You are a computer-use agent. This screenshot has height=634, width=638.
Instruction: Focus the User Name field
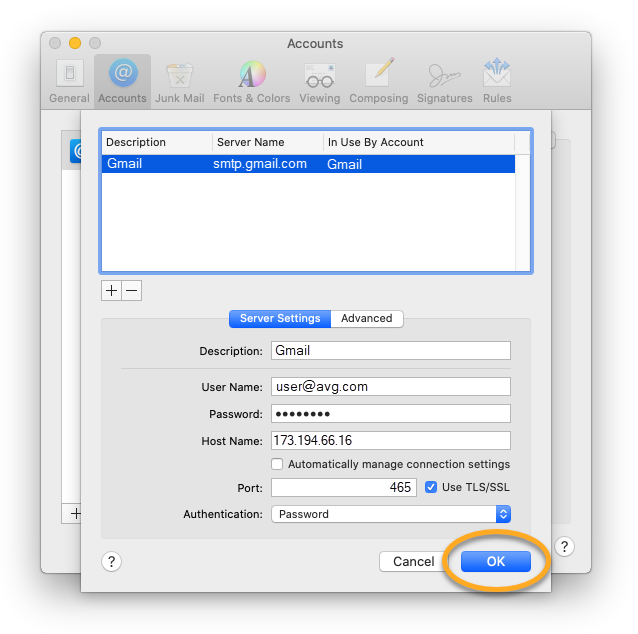pyautogui.click(x=391, y=387)
